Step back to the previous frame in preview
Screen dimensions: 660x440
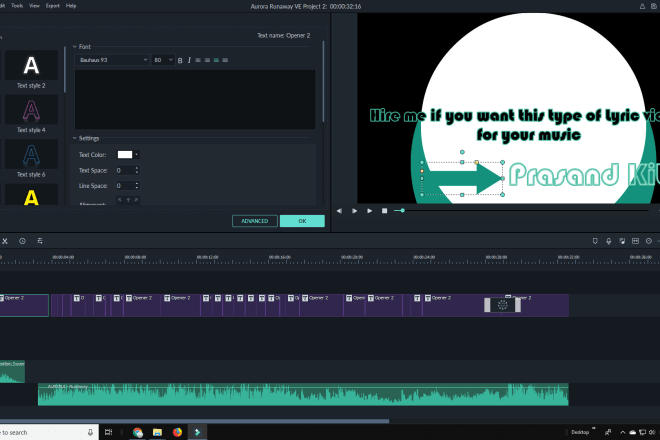(339, 211)
